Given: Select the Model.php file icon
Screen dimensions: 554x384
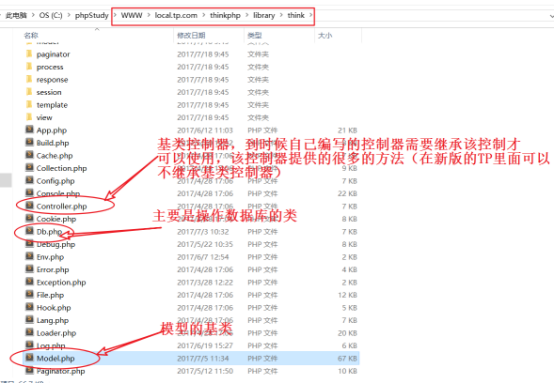Looking at the screenshot, I should pyautogui.click(x=30, y=358).
